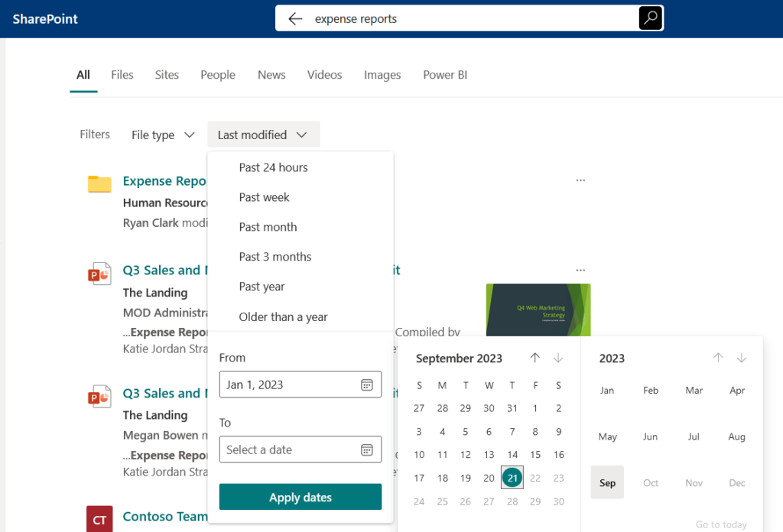
Task: Go to next year with the down arrow
Action: point(742,358)
